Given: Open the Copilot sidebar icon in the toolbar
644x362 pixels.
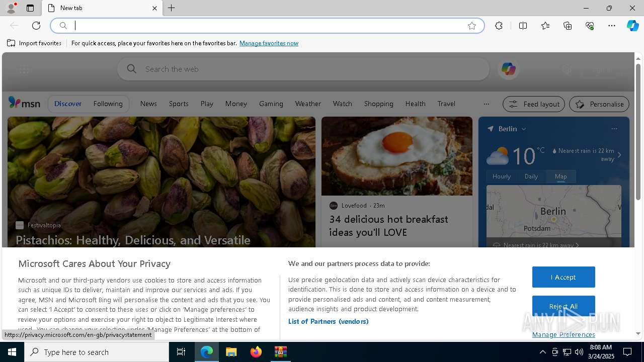Looking at the screenshot, I should point(632,26).
